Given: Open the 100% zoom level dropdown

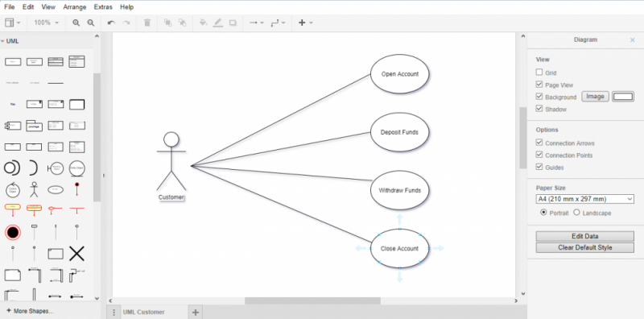Looking at the screenshot, I should pyautogui.click(x=47, y=23).
